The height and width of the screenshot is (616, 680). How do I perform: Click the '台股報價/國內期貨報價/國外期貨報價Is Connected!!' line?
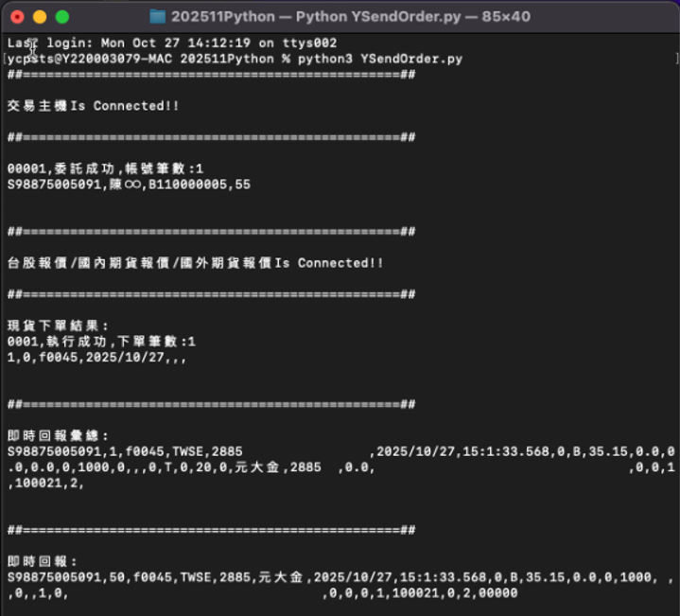(x=195, y=263)
